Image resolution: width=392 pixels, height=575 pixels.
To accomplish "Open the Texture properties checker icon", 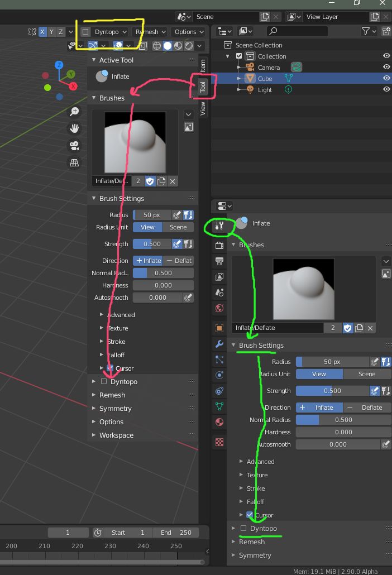I will click(x=219, y=442).
